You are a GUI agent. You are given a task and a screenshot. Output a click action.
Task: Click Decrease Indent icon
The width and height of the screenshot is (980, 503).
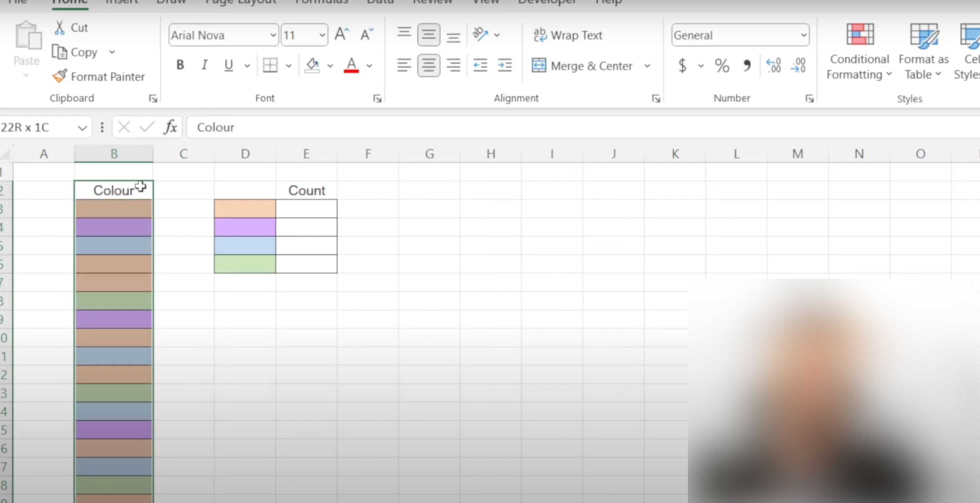480,65
